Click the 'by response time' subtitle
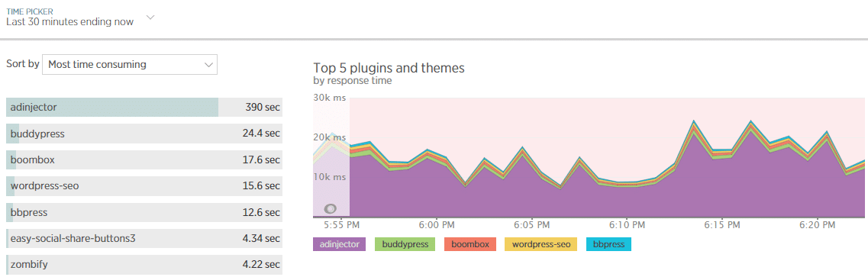This screenshot has height=277, width=868. [x=353, y=81]
